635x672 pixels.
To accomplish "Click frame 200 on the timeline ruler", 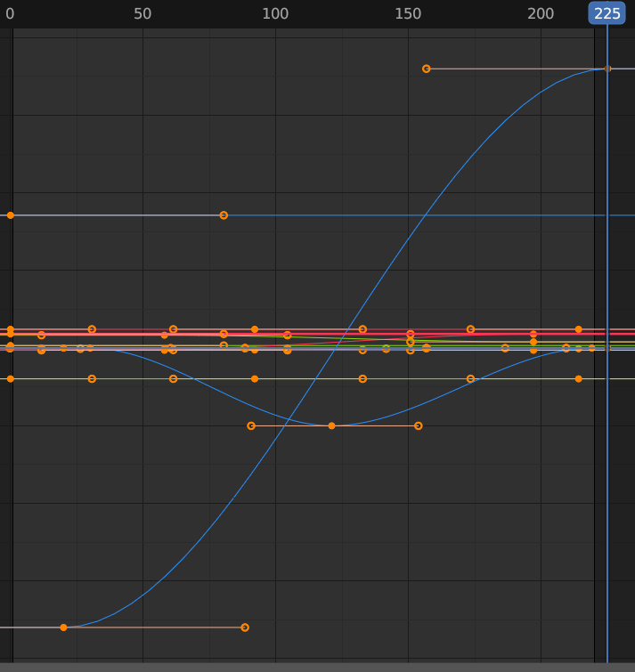I will click(541, 13).
